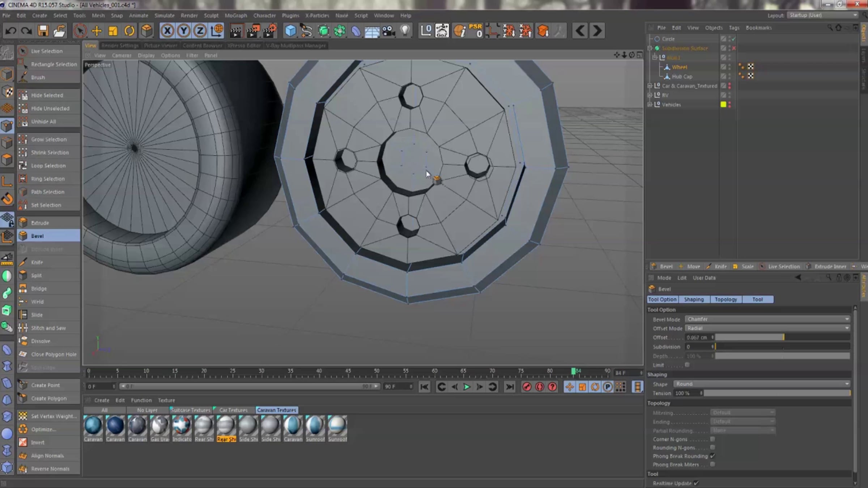The width and height of the screenshot is (868, 488).
Task: Open the Offset Mode dropdown
Action: pyautogui.click(x=767, y=328)
